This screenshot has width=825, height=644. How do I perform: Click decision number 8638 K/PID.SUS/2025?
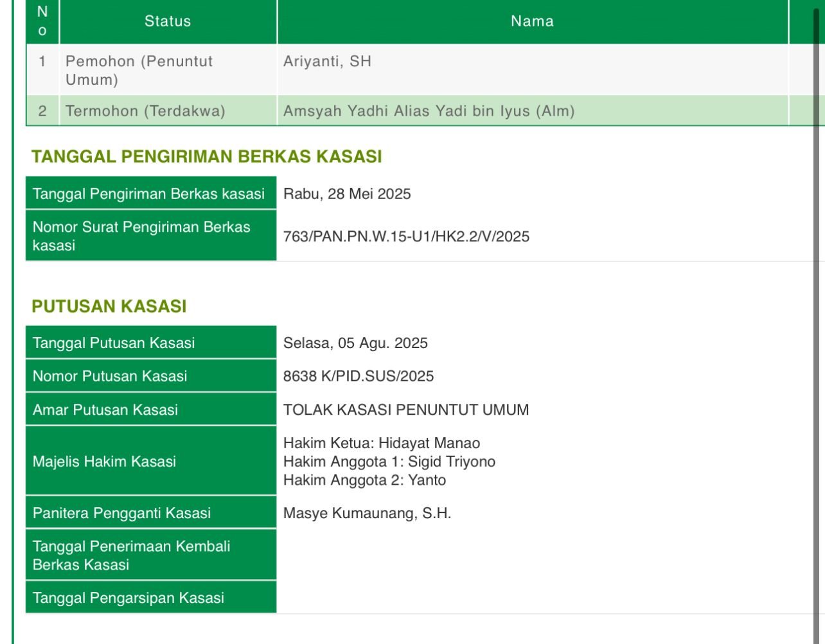coord(359,376)
